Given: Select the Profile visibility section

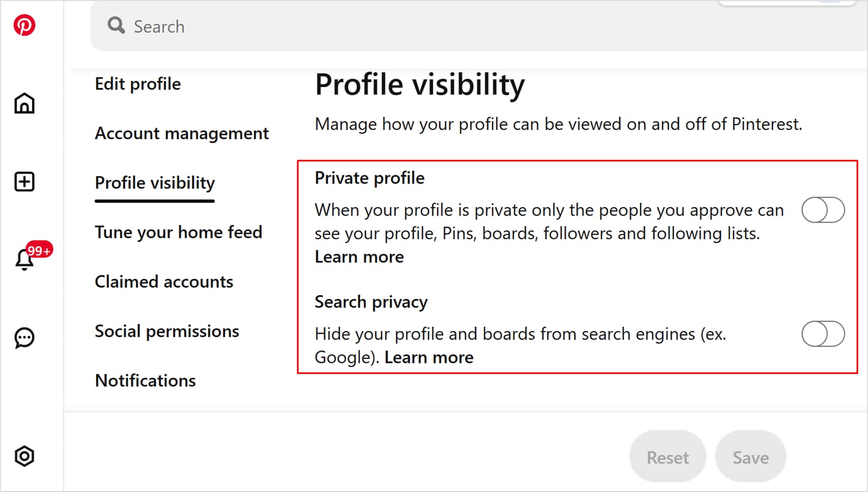Looking at the screenshot, I should coord(154,183).
